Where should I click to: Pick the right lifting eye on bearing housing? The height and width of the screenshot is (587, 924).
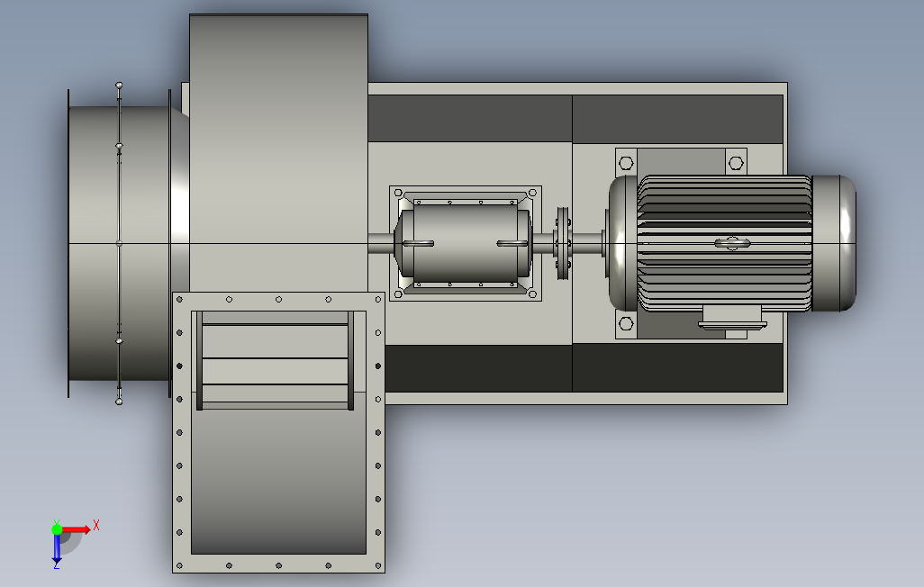[x=512, y=243]
